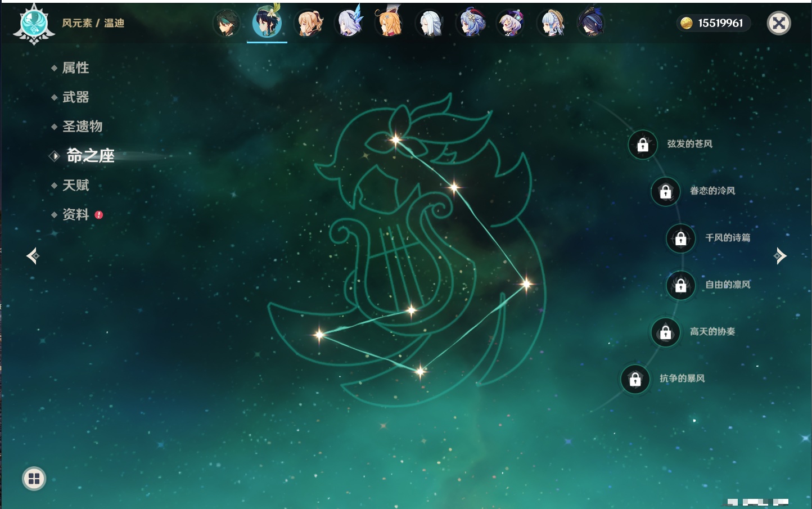
Task: Select Clorinde's dark tricorn hat avatar
Action: click(592, 23)
